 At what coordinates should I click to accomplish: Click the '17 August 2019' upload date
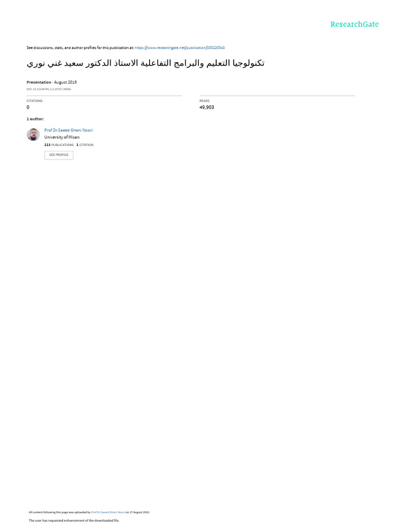139,512
